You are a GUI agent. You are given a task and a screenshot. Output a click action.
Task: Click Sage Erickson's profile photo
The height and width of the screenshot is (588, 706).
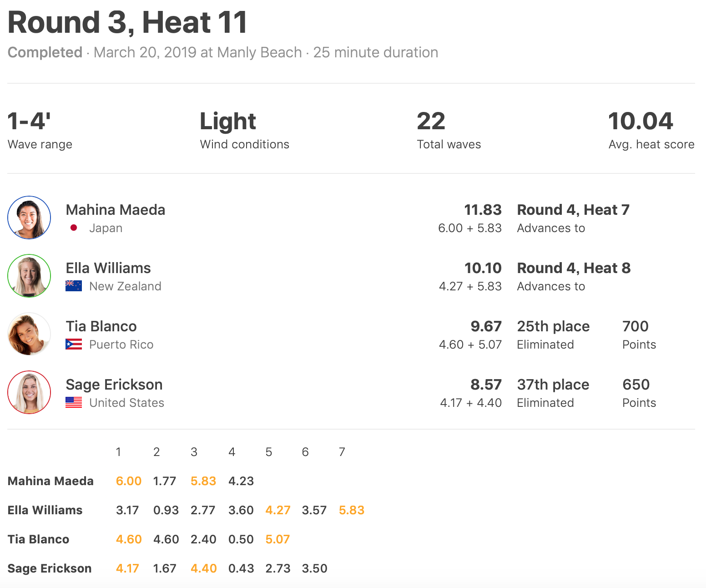(x=29, y=392)
